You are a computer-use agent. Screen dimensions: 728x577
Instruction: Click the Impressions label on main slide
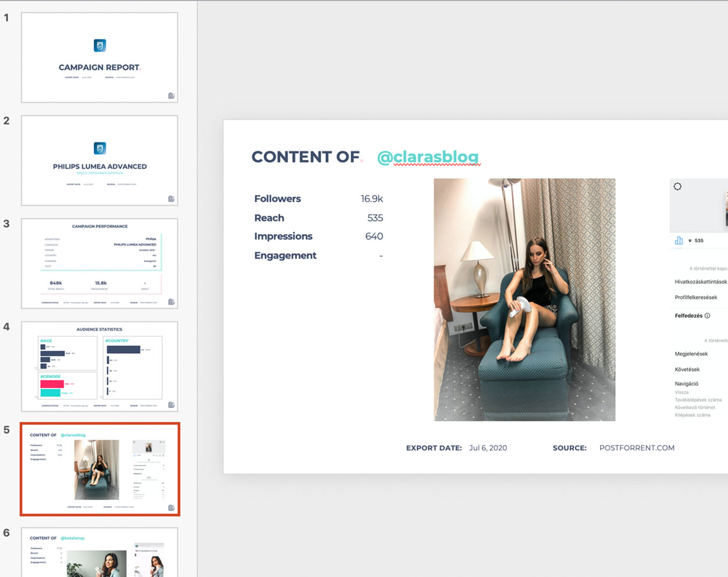[284, 236]
